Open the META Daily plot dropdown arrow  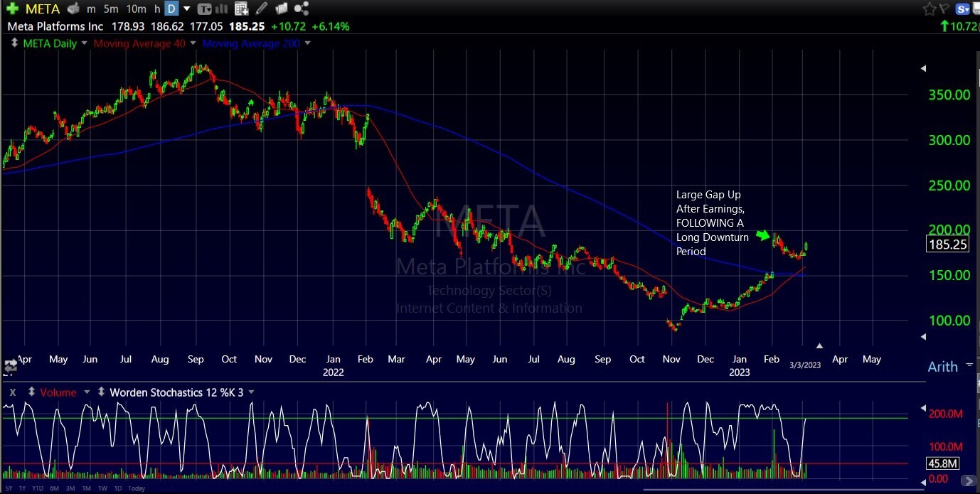tap(84, 43)
